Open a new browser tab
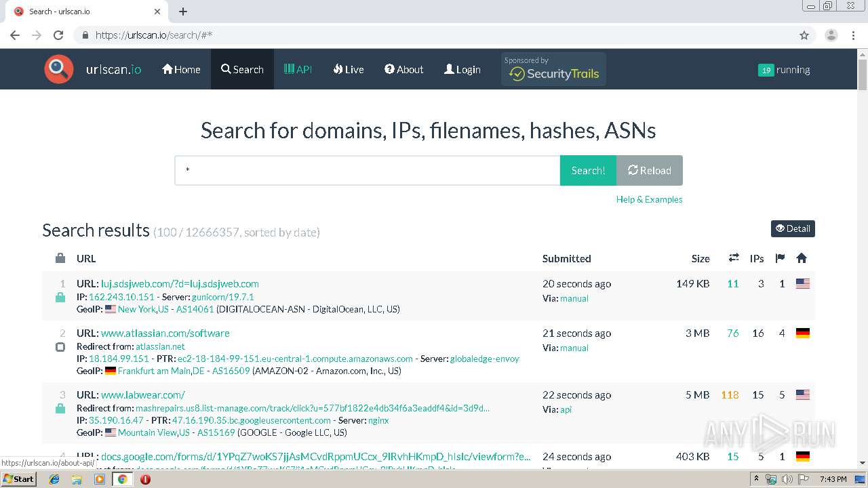The width and height of the screenshot is (868, 488). [183, 12]
